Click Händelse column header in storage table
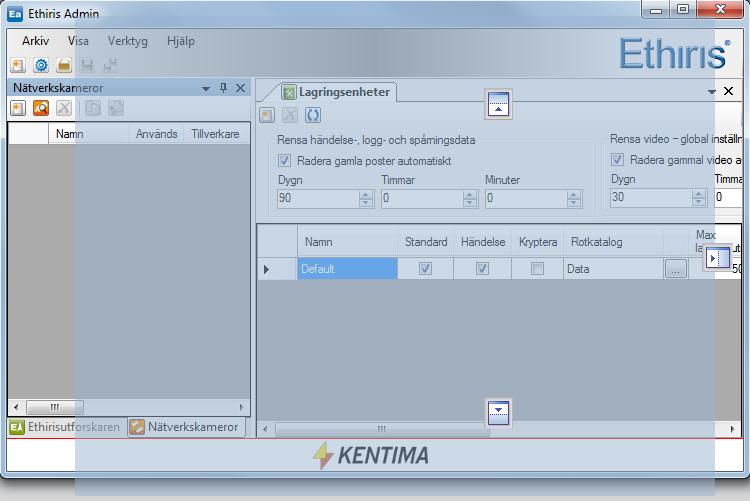This screenshot has width=750, height=501. tap(483, 242)
